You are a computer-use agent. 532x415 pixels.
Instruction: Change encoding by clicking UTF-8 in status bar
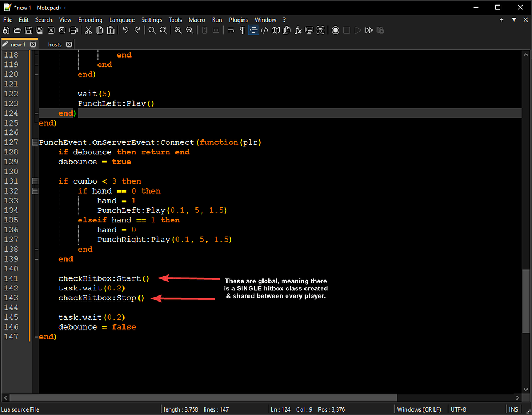coord(458,409)
